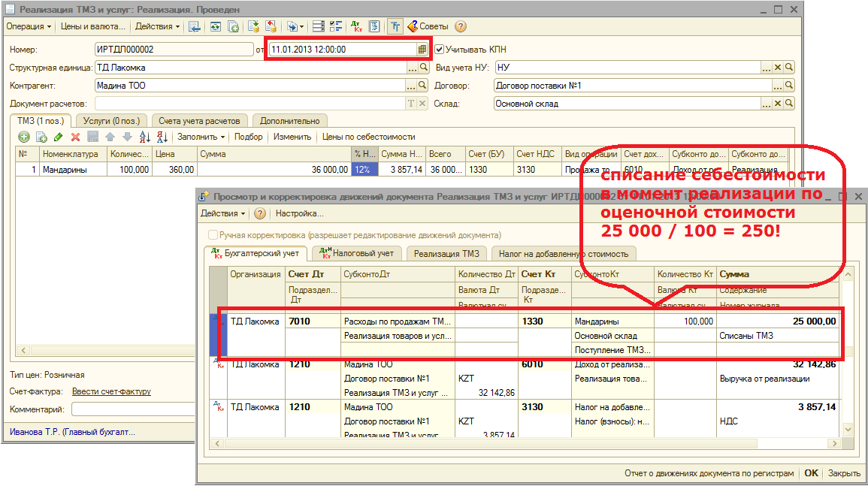Click the green Add row icon
The height and width of the screenshot is (486, 868).
point(24,137)
